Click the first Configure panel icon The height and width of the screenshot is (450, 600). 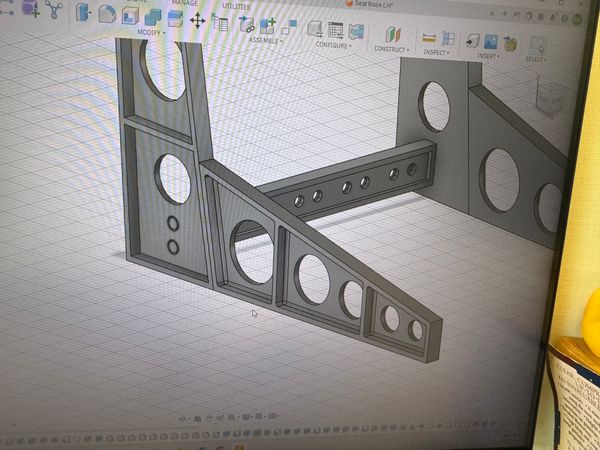tap(315, 29)
